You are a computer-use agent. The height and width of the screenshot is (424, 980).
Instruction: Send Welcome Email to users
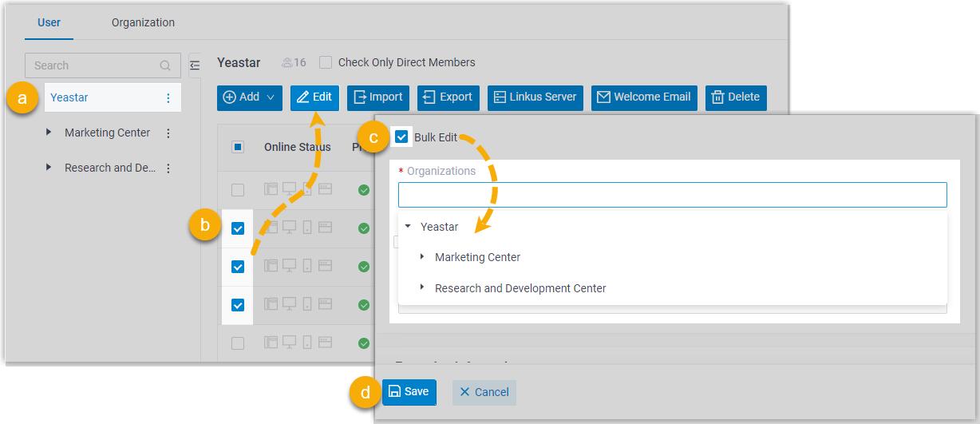tap(645, 97)
